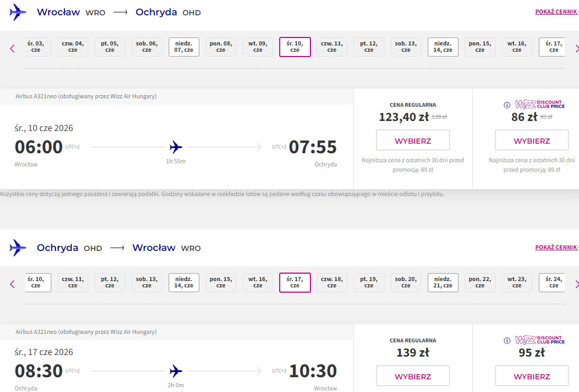The image size is (579, 392).
Task: Select śr. 03 cze in outbound dates
Action: point(38,47)
